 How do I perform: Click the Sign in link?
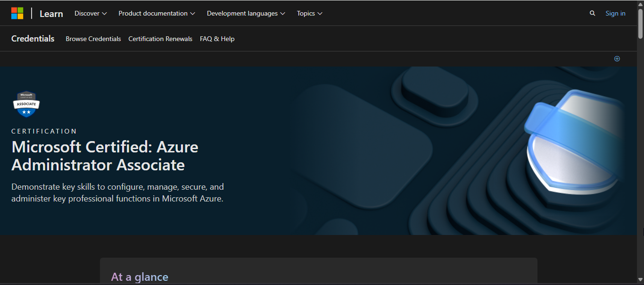tap(615, 13)
